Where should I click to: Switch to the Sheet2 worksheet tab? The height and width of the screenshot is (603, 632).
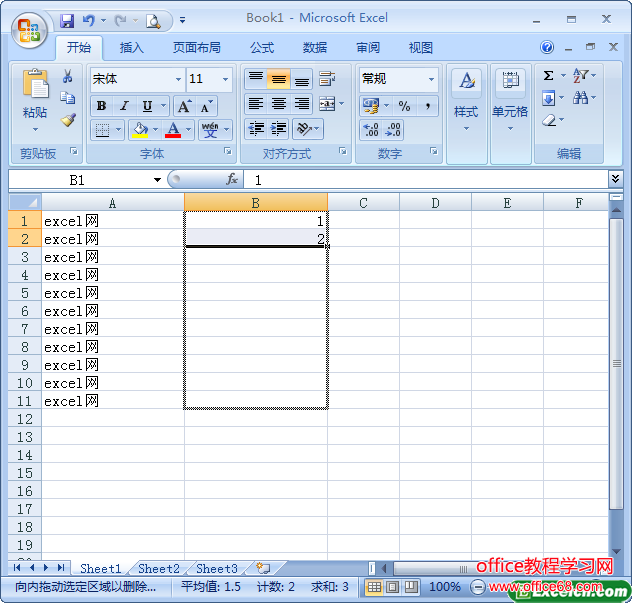click(x=159, y=568)
